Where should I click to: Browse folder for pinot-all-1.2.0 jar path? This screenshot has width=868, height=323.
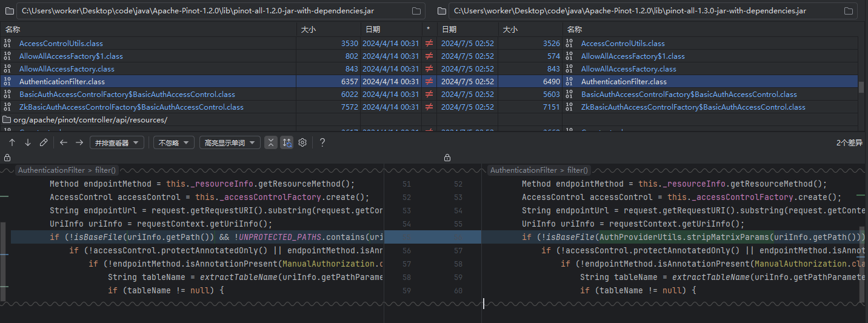[x=416, y=11]
